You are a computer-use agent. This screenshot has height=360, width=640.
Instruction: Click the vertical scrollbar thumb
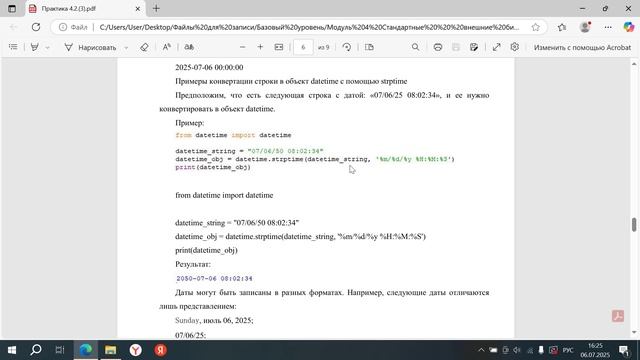coord(634,224)
